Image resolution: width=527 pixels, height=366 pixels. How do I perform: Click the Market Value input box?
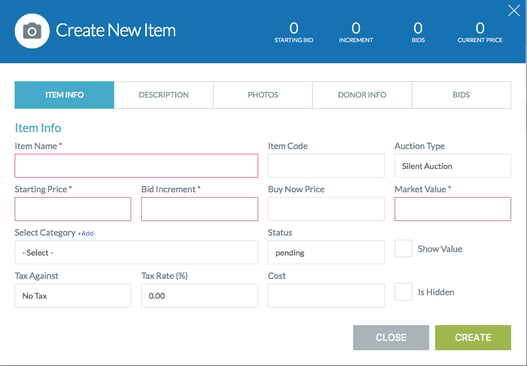[x=453, y=209]
